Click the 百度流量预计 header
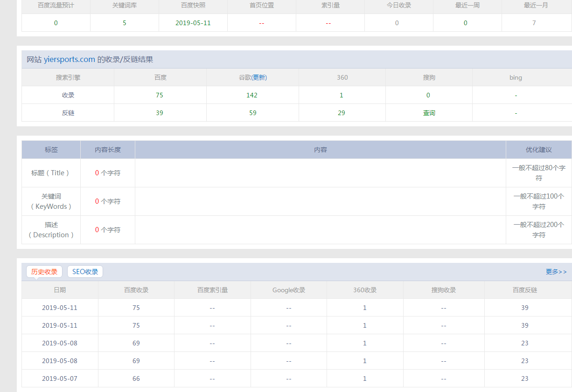Screen dimensions: 572x392 coord(56,6)
